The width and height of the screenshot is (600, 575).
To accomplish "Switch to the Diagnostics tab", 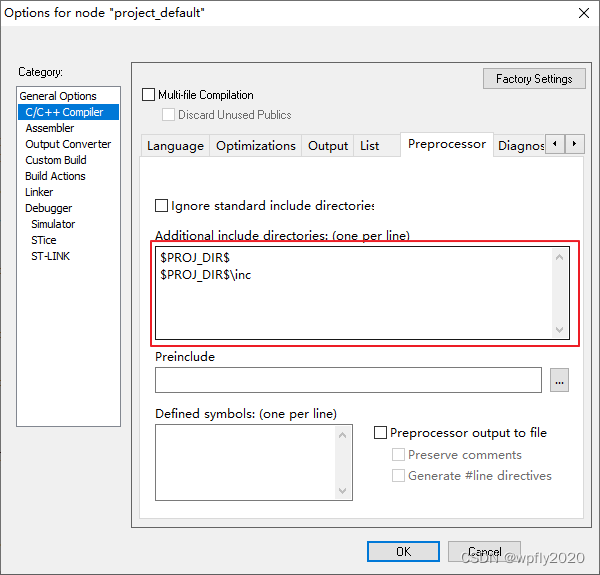I will click(x=520, y=146).
